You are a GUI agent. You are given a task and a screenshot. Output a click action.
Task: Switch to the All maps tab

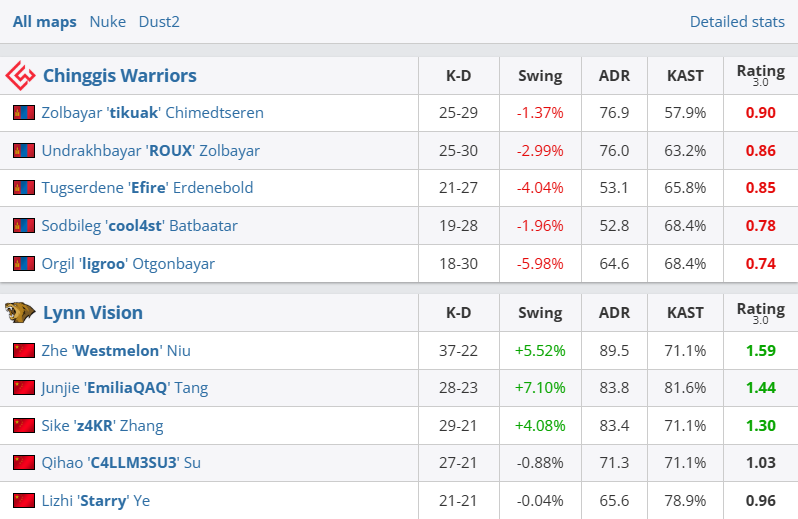tap(45, 21)
